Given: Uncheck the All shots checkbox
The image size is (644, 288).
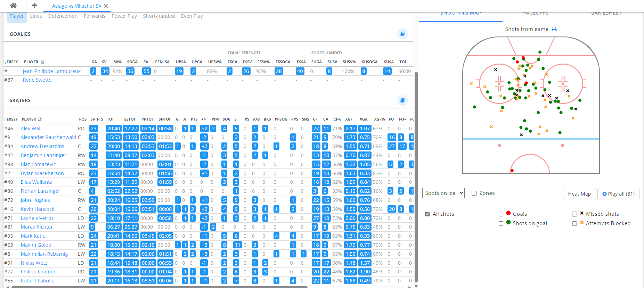Looking at the screenshot, I should click(427, 214).
